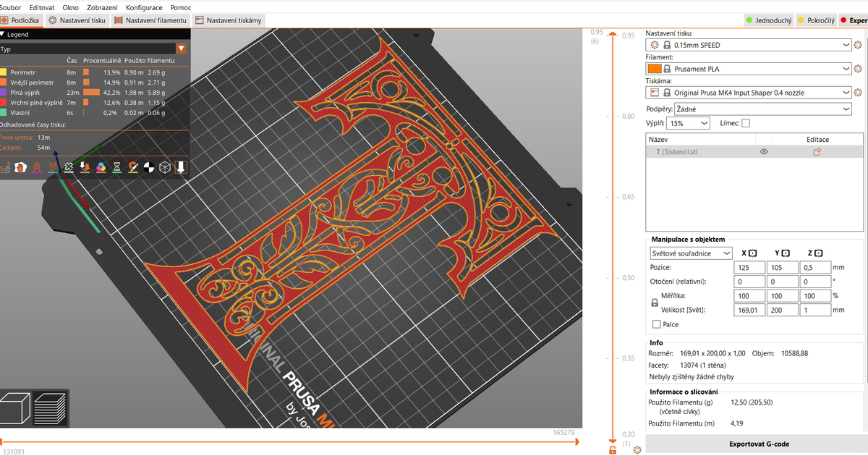The height and width of the screenshot is (456, 868).
Task: Click the tool marker icon in legend
Action: tap(180, 167)
